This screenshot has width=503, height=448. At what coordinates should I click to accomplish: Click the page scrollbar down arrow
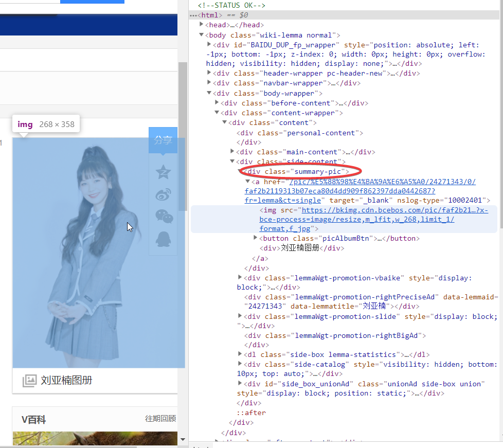183,440
